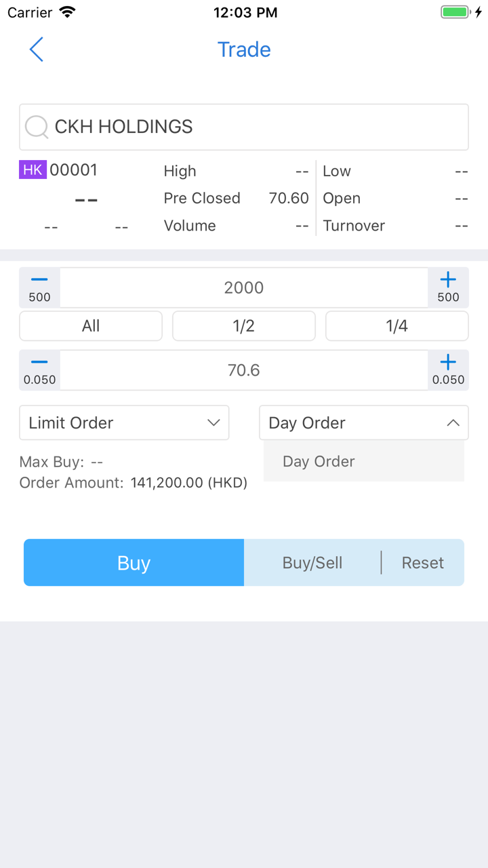Image resolution: width=488 pixels, height=868 pixels.
Task: Focus the price field showing 70.6
Action: tap(244, 370)
